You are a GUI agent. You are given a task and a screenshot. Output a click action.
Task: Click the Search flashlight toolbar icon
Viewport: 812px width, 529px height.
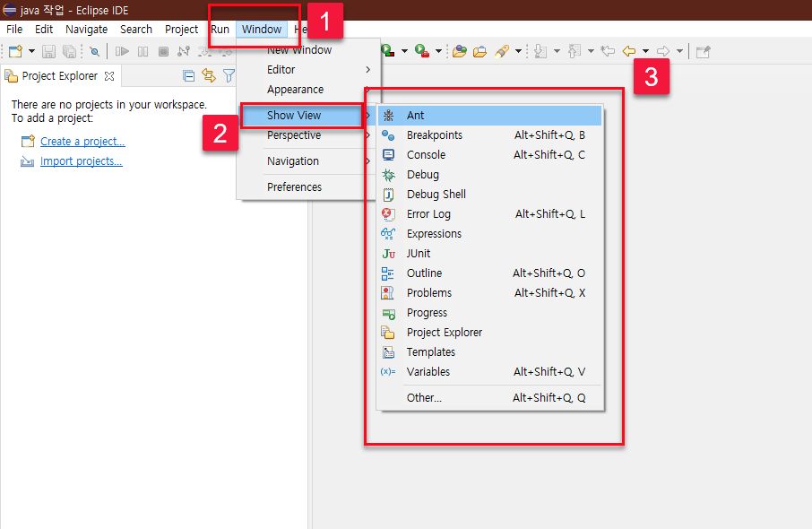click(x=501, y=51)
